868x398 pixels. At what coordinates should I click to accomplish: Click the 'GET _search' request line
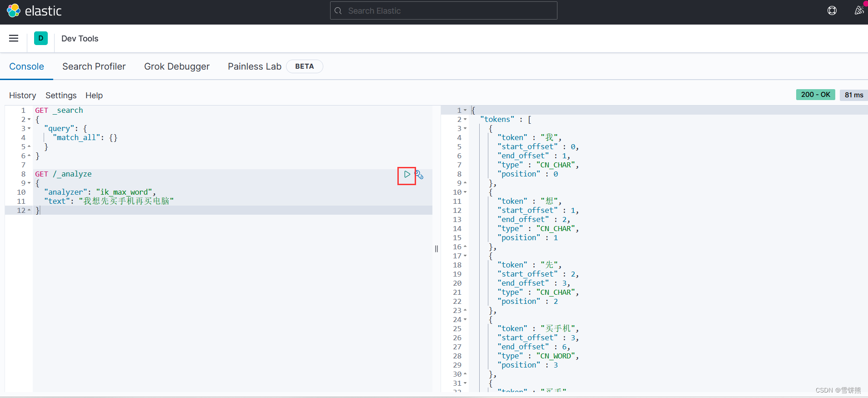[x=59, y=111]
